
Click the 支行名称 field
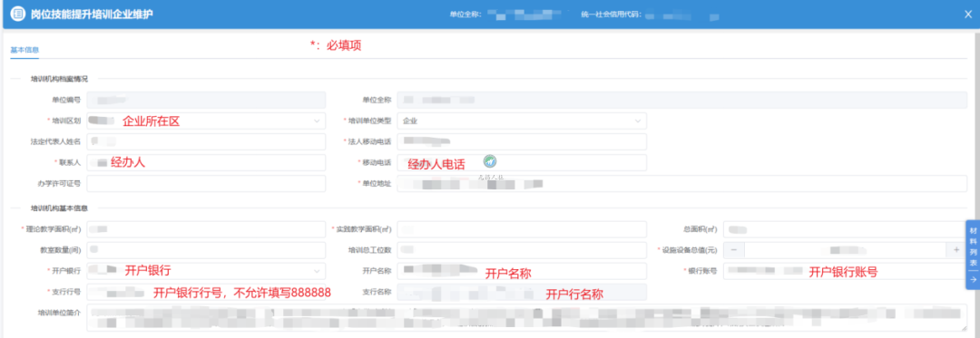(522, 292)
